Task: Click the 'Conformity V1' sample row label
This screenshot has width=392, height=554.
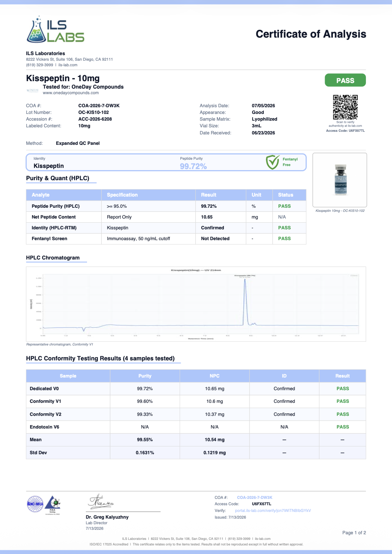Action: [45, 401]
